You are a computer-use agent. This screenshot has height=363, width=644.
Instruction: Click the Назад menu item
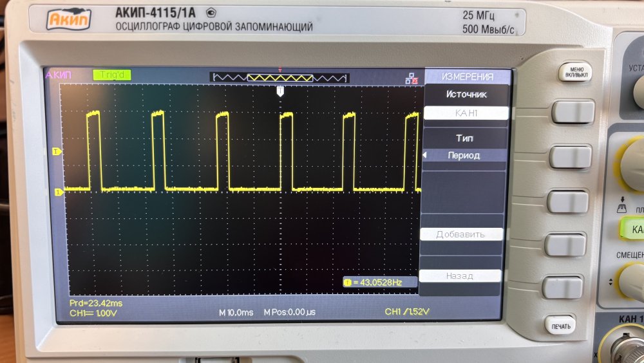click(460, 276)
